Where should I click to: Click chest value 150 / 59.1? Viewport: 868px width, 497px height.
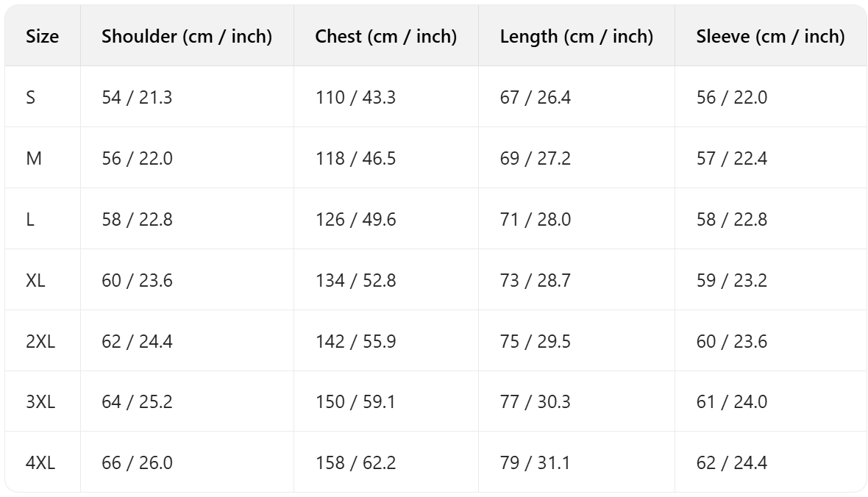355,401
